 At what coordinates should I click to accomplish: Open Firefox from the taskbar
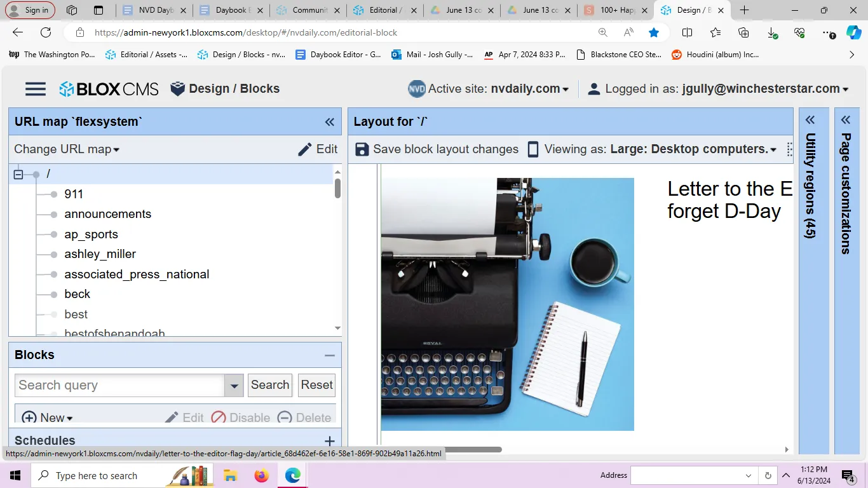pyautogui.click(x=261, y=475)
